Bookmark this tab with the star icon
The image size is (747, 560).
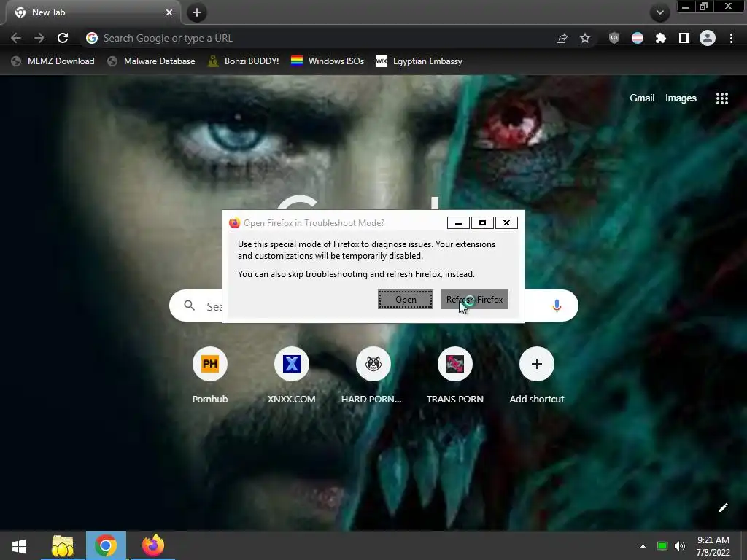585,38
